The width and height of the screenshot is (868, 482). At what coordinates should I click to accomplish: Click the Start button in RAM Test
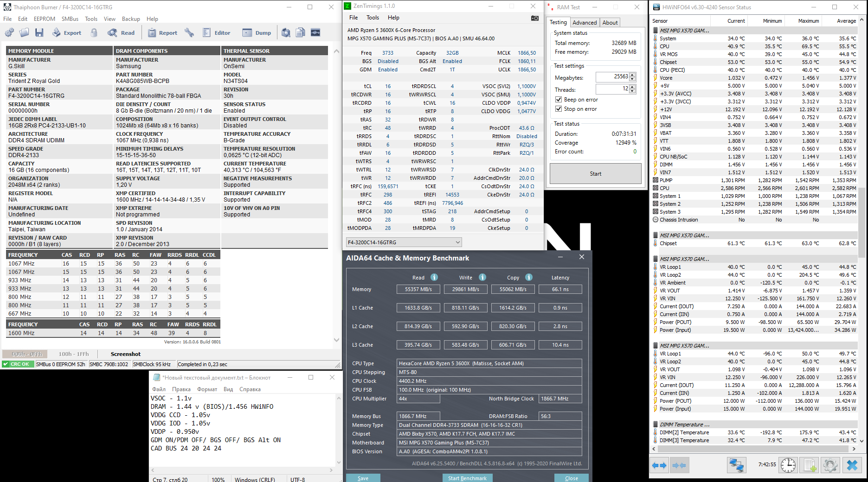point(596,174)
